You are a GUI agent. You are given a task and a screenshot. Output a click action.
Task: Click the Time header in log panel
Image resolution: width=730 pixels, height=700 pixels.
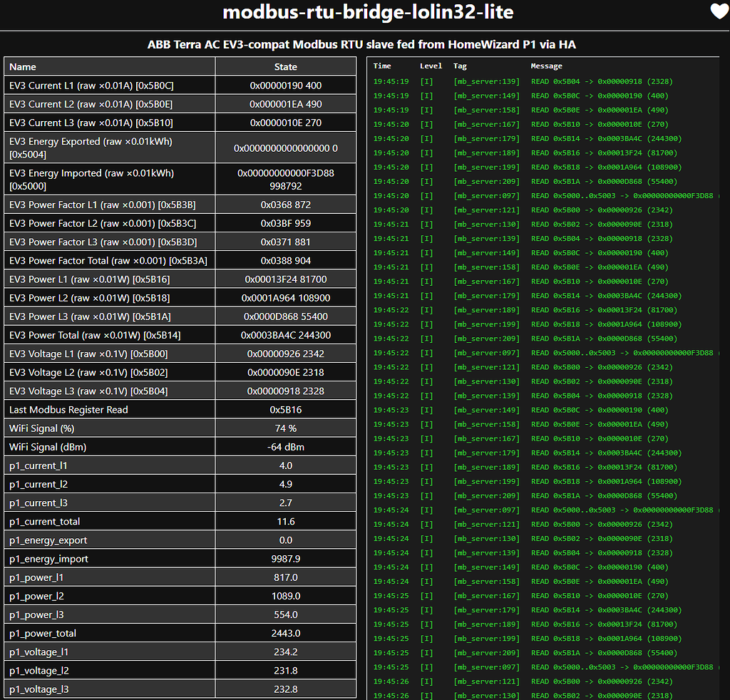click(x=382, y=66)
